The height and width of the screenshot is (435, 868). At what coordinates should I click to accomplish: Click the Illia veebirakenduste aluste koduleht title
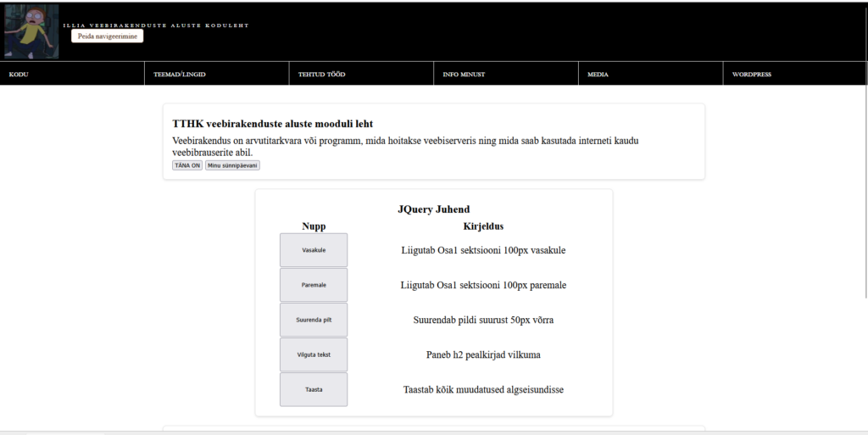pyautogui.click(x=156, y=25)
